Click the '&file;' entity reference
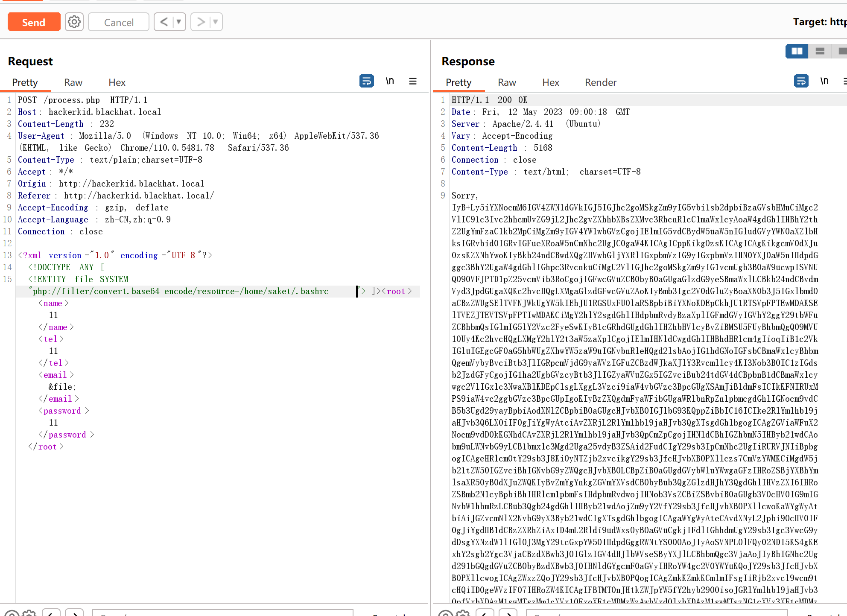Screen dimensions: 847x616 pyautogui.click(x=62, y=387)
